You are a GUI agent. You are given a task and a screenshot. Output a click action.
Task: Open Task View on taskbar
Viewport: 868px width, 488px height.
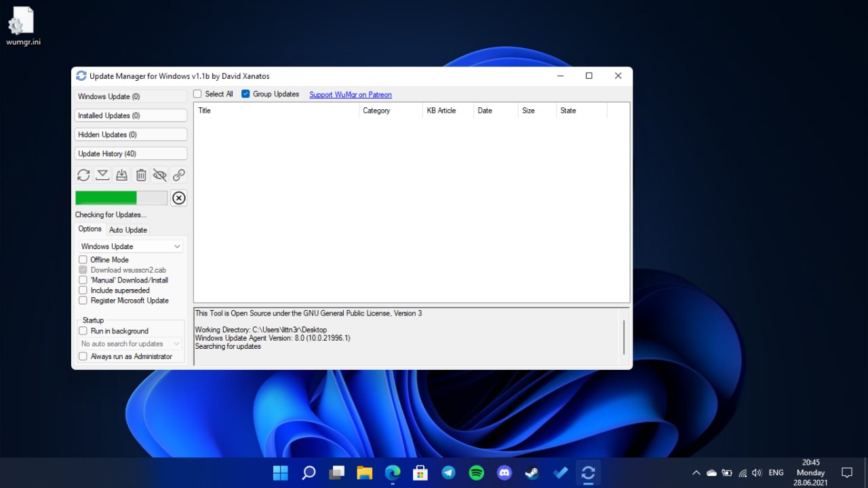[x=336, y=473]
